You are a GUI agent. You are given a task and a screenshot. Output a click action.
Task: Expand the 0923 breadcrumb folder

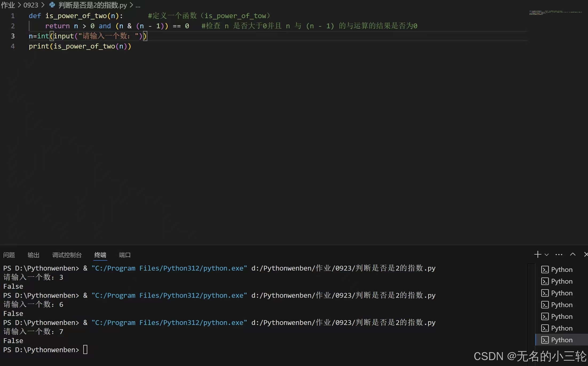coord(31,5)
